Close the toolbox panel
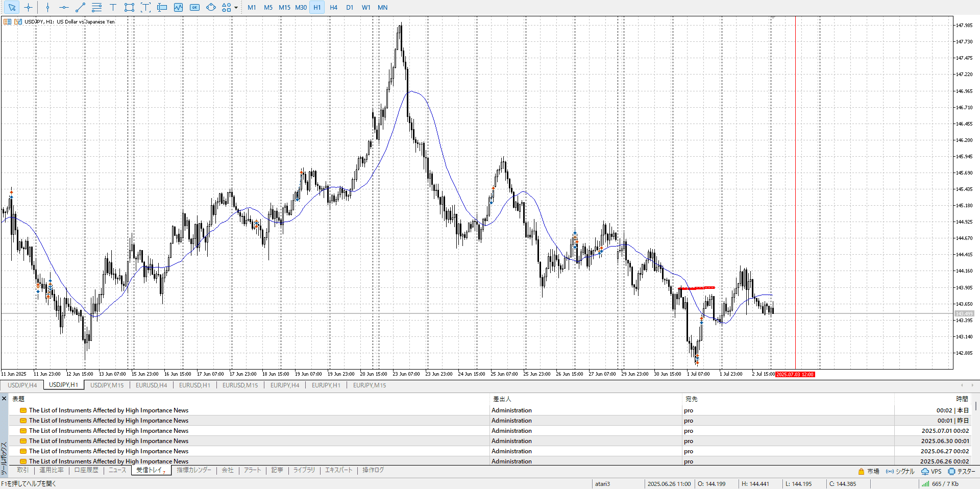 (4, 399)
